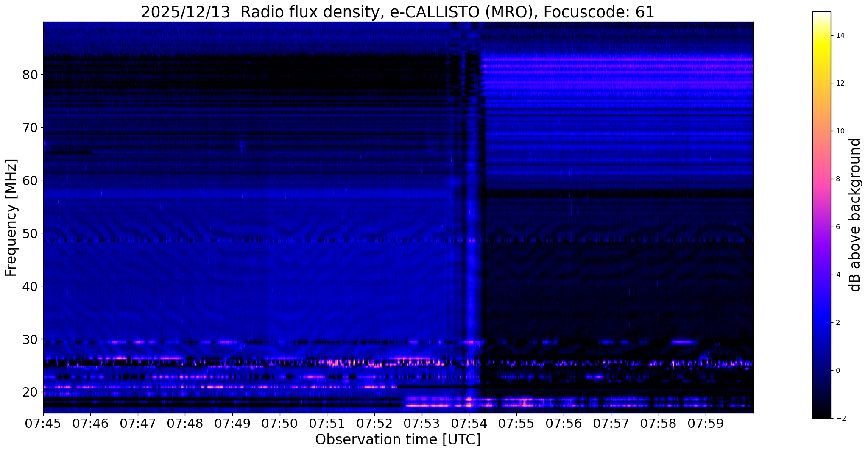Select the '07:58' time tick label
This screenshot has width=868, height=452.
click(x=658, y=424)
